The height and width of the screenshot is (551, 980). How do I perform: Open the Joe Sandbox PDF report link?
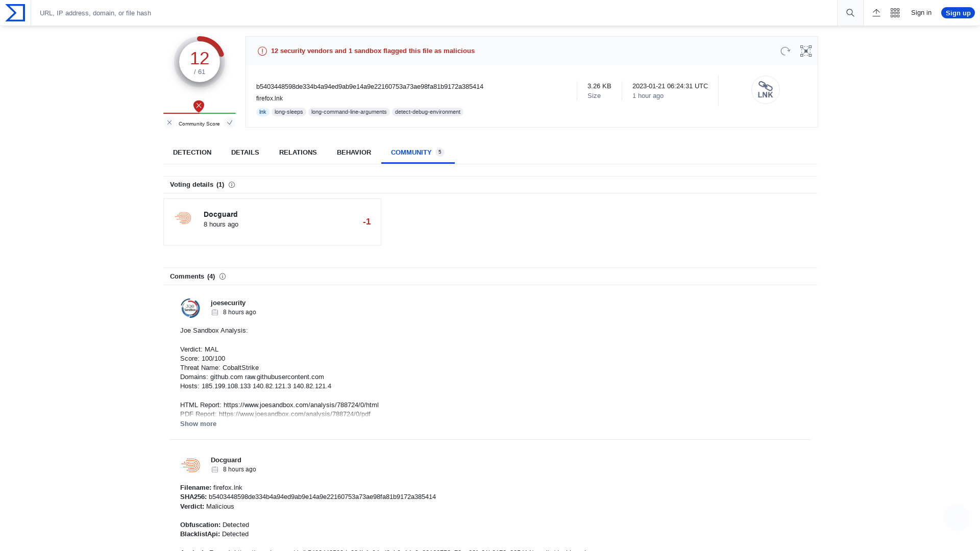tap(295, 414)
